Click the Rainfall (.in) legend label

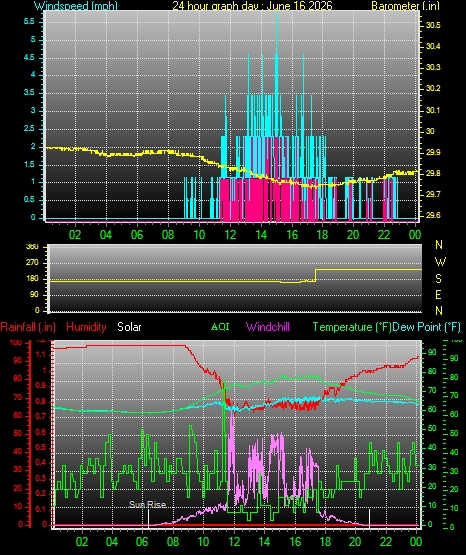(28, 327)
